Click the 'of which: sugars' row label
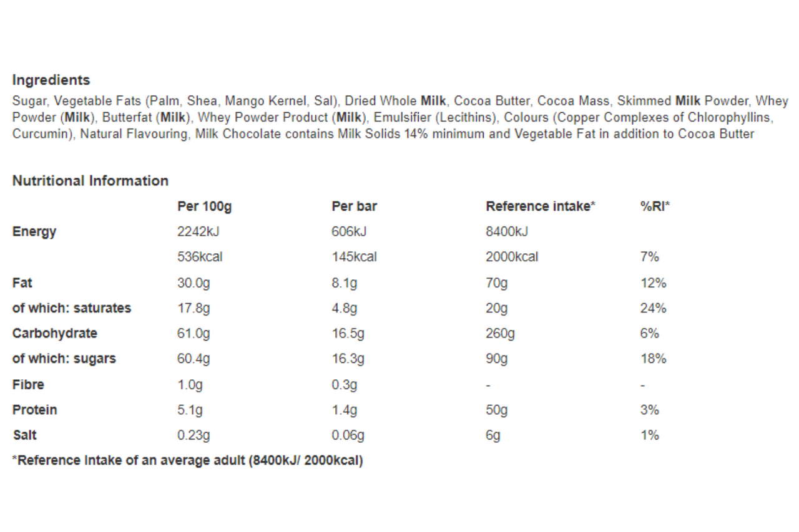This screenshot has height=532, width=799. 64,359
